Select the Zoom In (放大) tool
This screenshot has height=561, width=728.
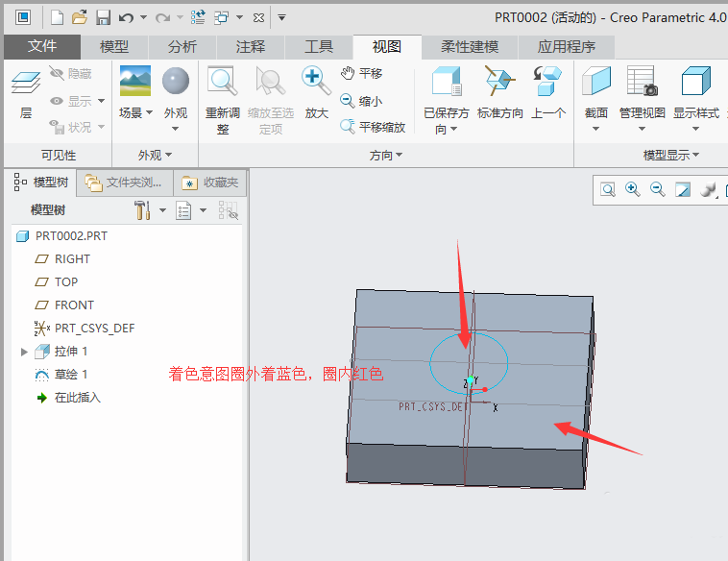[x=316, y=82]
